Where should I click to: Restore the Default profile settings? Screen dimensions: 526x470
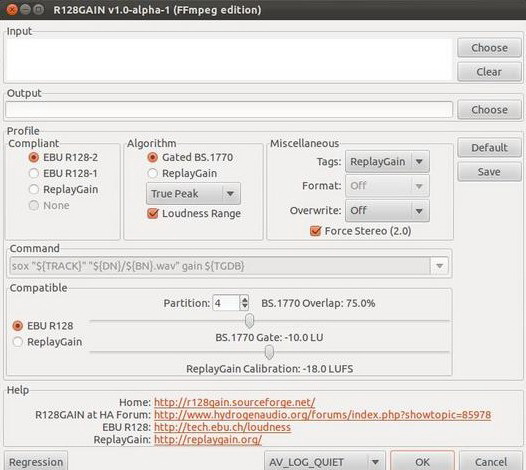click(489, 148)
